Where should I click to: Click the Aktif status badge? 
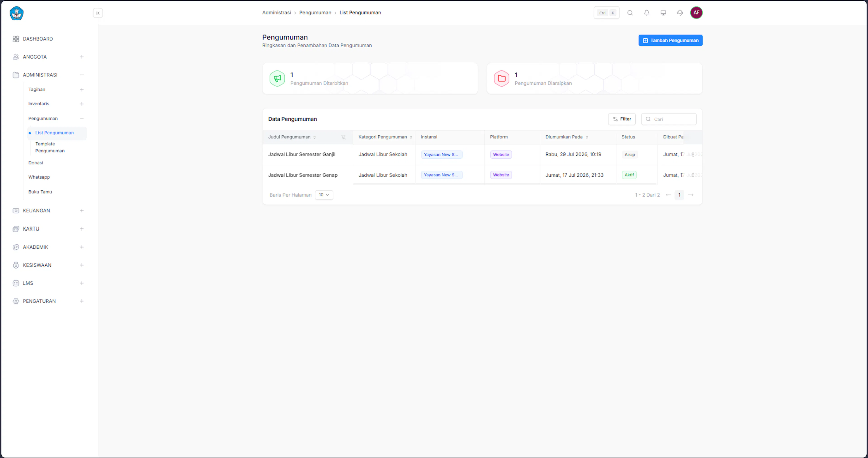click(x=629, y=175)
